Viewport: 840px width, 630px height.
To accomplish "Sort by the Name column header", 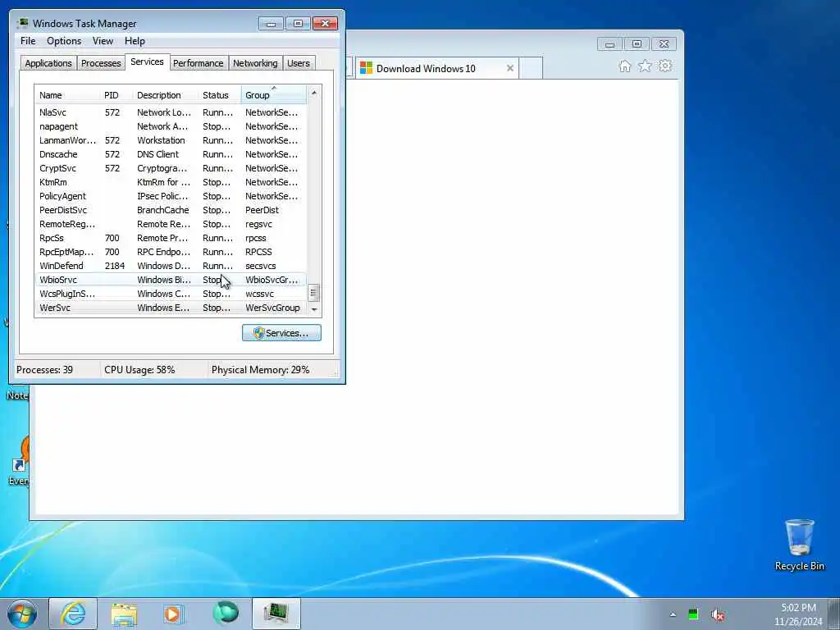I will point(67,95).
